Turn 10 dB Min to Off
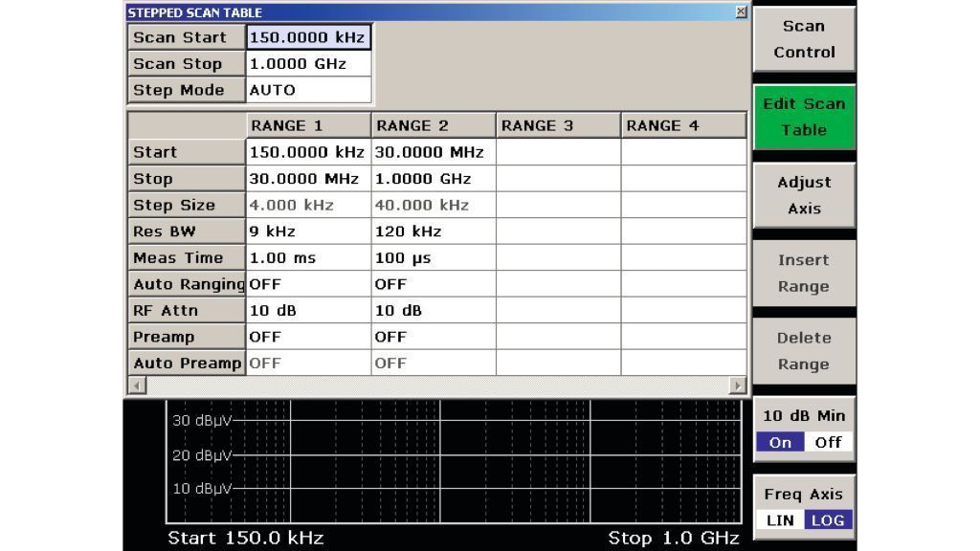 [829, 443]
